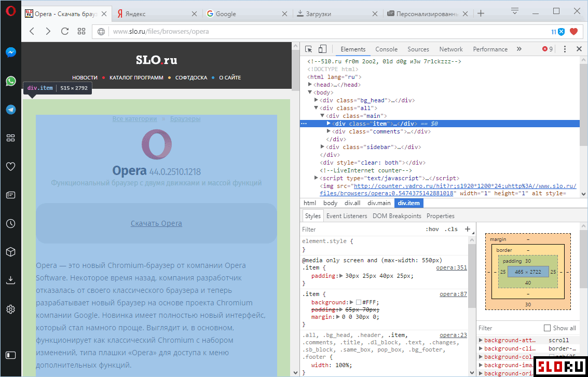The height and width of the screenshot is (377, 588).
Task: Go back with the back arrow
Action: coord(32,31)
